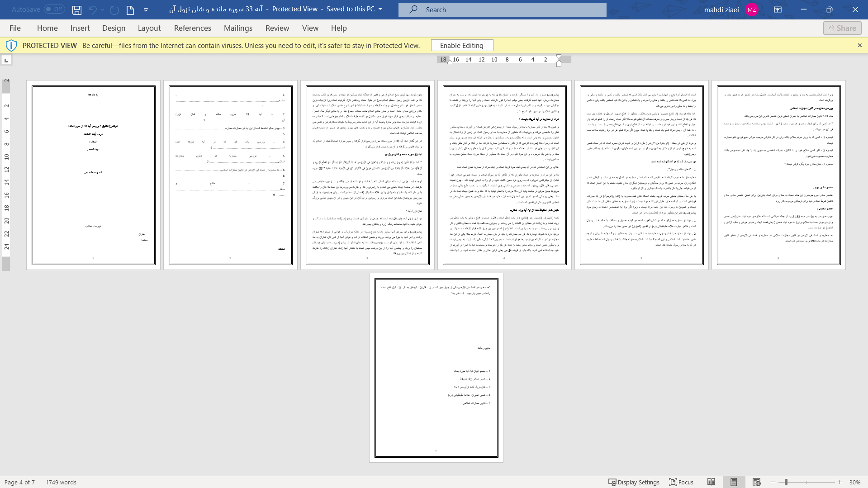Click the zoom in plus button
Viewport: 868px width, 488px height.
pyautogui.click(x=840, y=482)
